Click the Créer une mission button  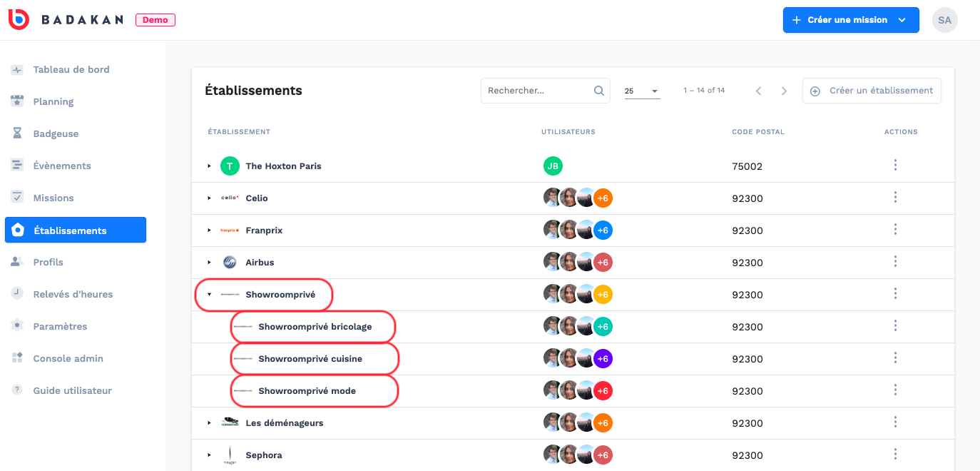(851, 20)
